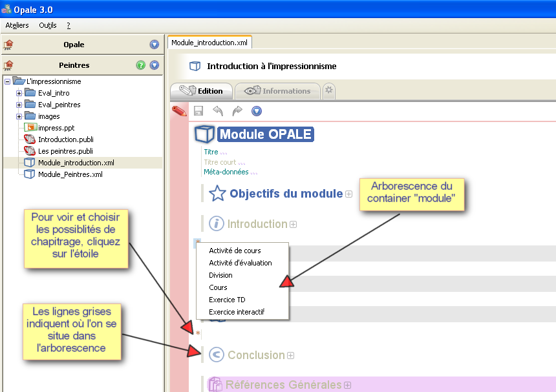Open the Opale panel dropdown arrow

tap(155, 45)
